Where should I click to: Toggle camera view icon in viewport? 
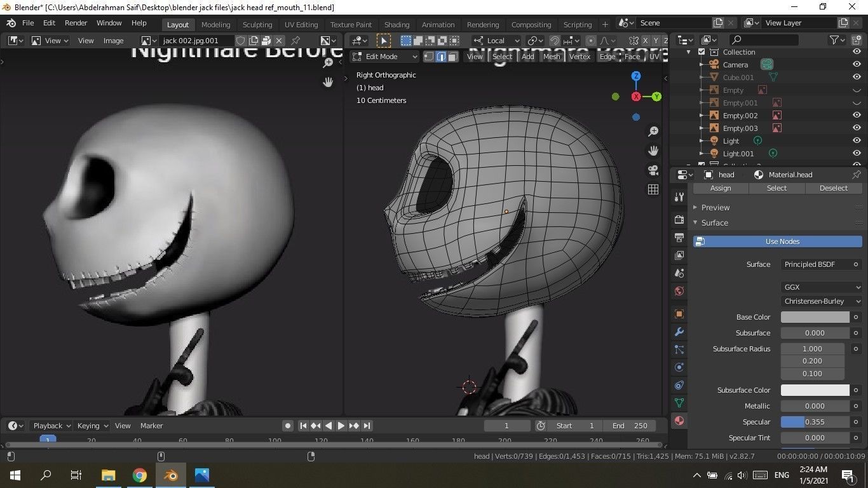653,170
